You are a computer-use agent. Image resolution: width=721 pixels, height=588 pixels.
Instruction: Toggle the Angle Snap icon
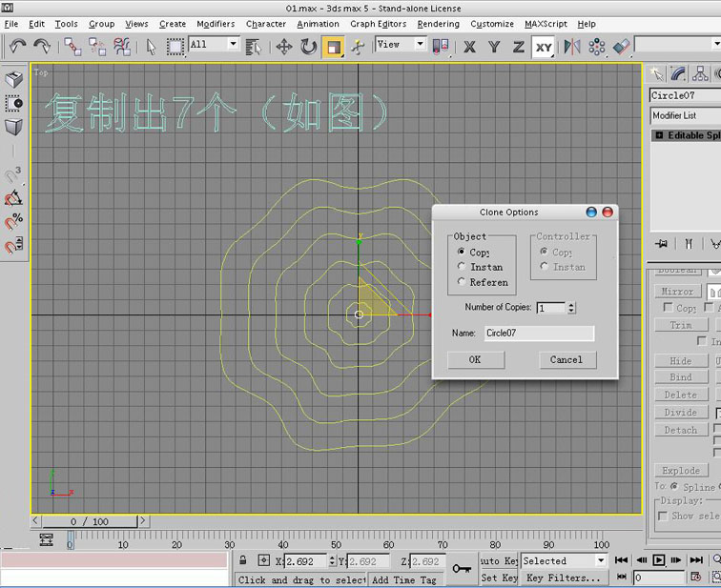coord(13,198)
